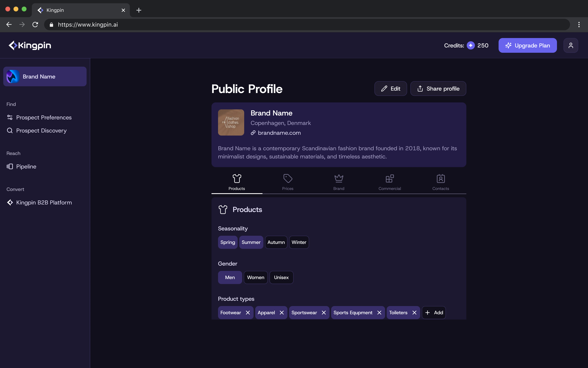Enable the Autumn seasonality chip

tap(276, 242)
